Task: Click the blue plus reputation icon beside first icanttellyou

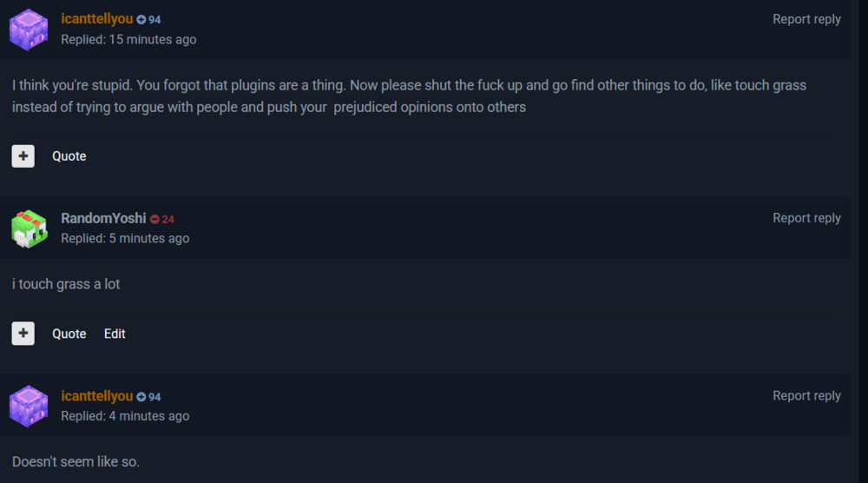Action: point(141,20)
